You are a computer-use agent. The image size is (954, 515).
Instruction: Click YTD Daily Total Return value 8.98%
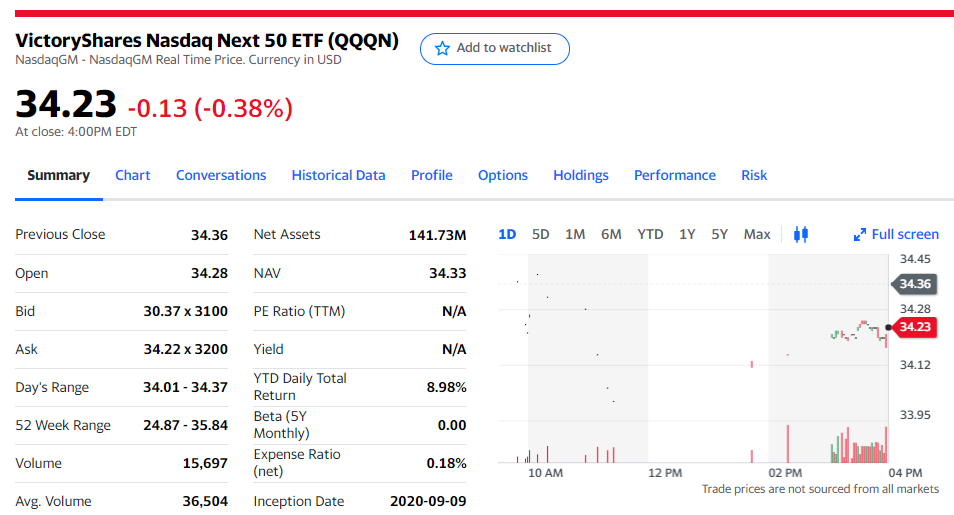[x=447, y=387]
